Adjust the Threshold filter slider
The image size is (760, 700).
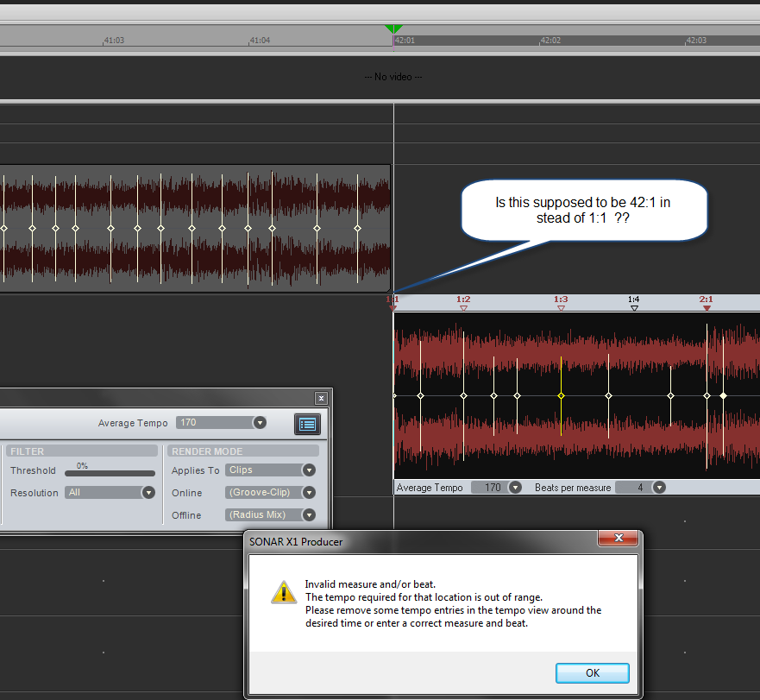tap(110, 473)
